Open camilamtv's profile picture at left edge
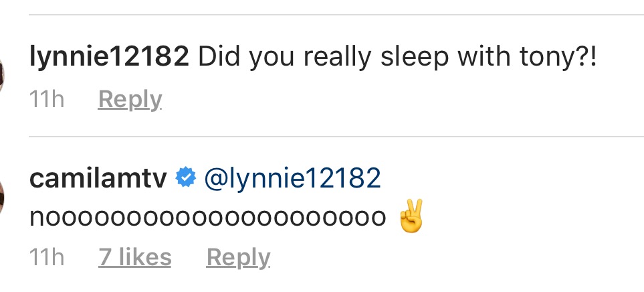 (x=1, y=198)
